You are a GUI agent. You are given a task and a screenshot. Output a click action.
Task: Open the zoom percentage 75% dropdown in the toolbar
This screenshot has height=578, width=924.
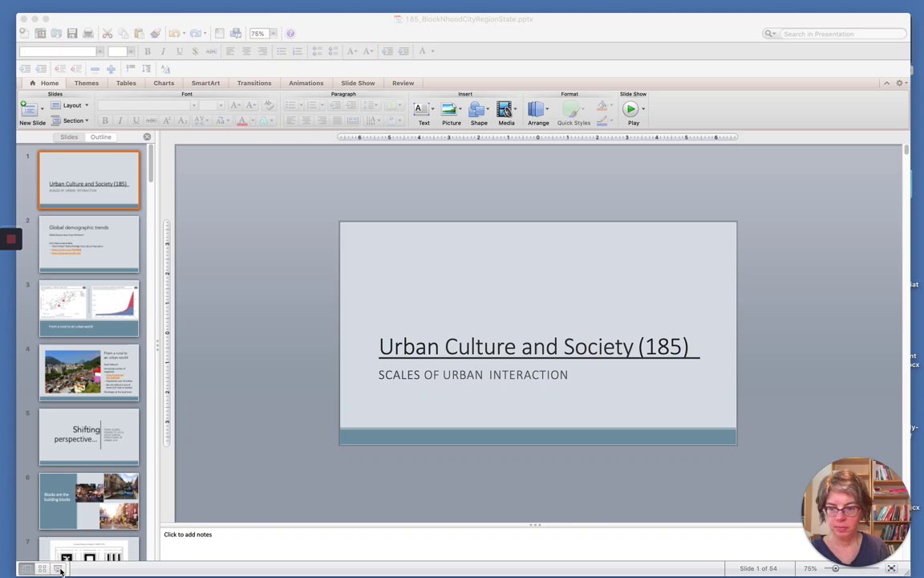pyautogui.click(x=274, y=34)
